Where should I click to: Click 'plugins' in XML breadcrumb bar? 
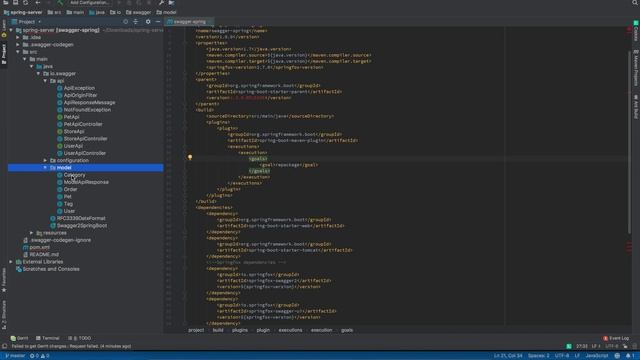[240, 330]
